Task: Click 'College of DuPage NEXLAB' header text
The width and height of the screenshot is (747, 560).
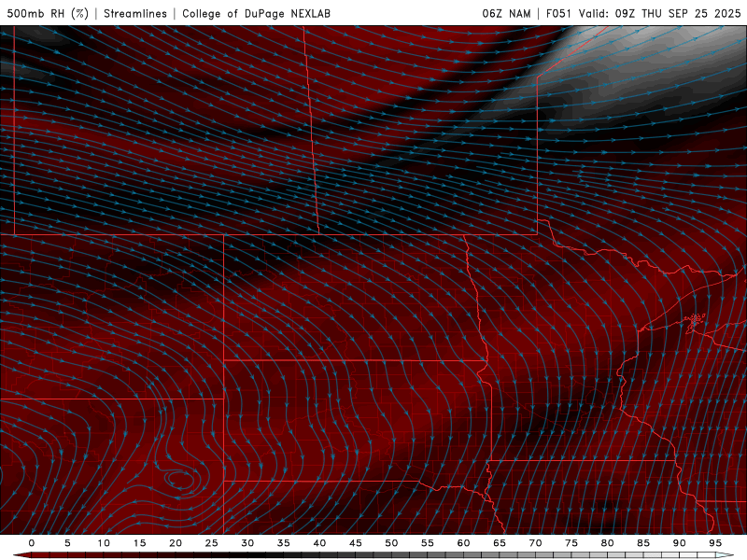Action: pyautogui.click(x=256, y=13)
